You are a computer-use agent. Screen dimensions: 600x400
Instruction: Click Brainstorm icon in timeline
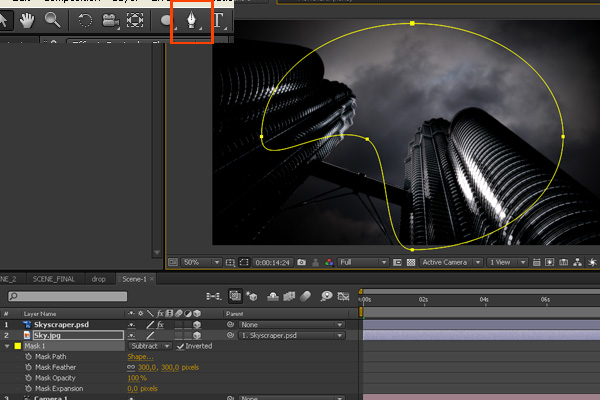(x=326, y=296)
